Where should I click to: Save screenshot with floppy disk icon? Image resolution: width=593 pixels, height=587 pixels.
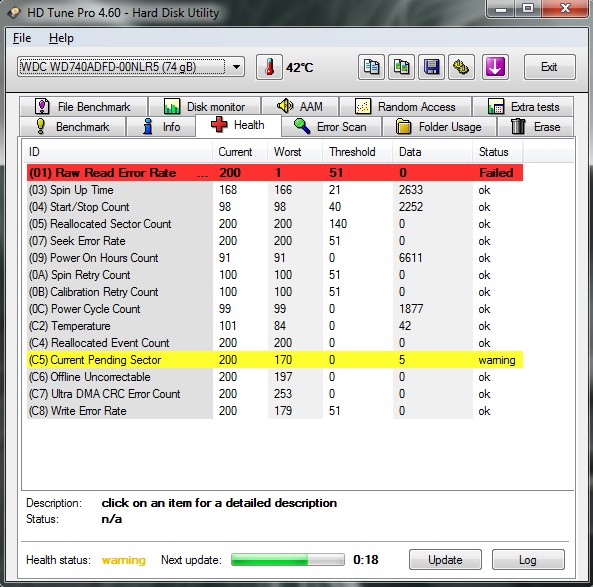(431, 67)
